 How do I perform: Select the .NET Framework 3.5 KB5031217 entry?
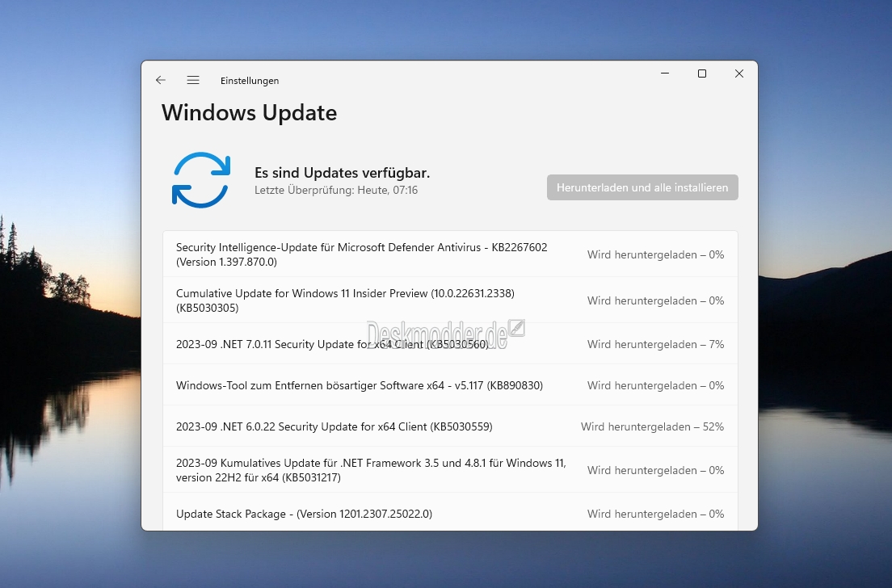point(450,470)
